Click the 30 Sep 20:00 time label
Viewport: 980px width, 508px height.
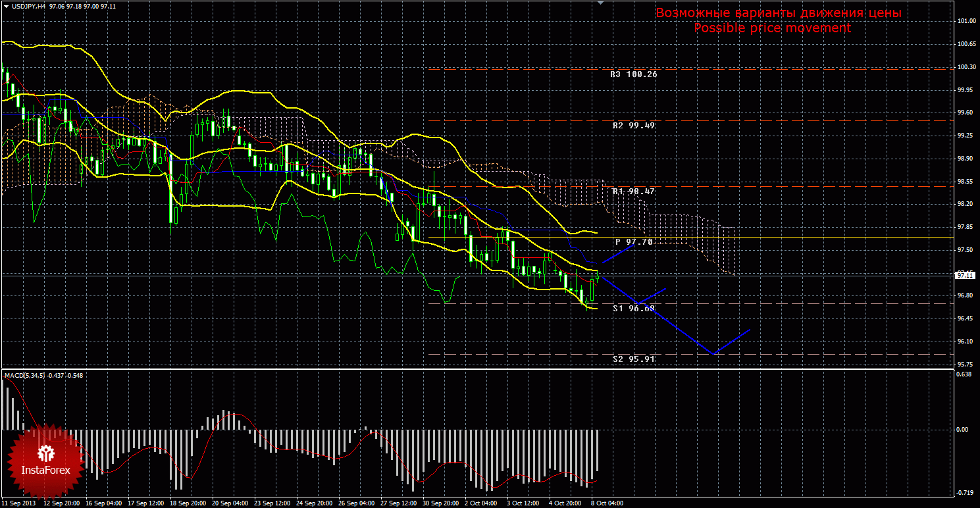(442, 503)
